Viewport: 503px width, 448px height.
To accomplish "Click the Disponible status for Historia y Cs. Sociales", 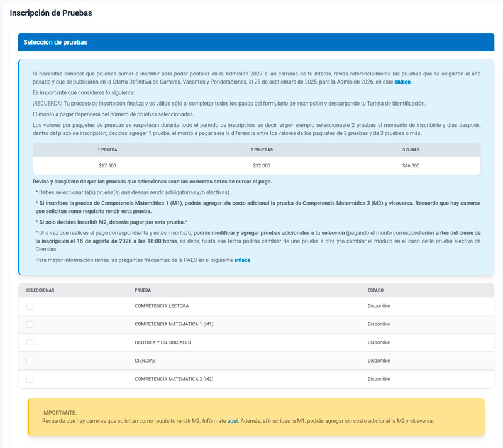I will click(379, 342).
